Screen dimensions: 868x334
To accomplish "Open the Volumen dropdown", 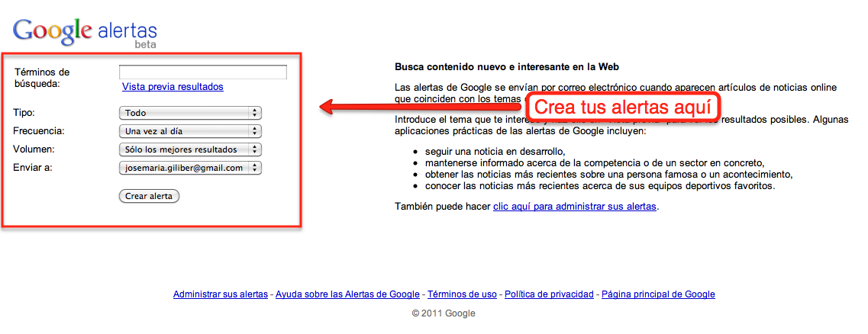I will (x=190, y=149).
